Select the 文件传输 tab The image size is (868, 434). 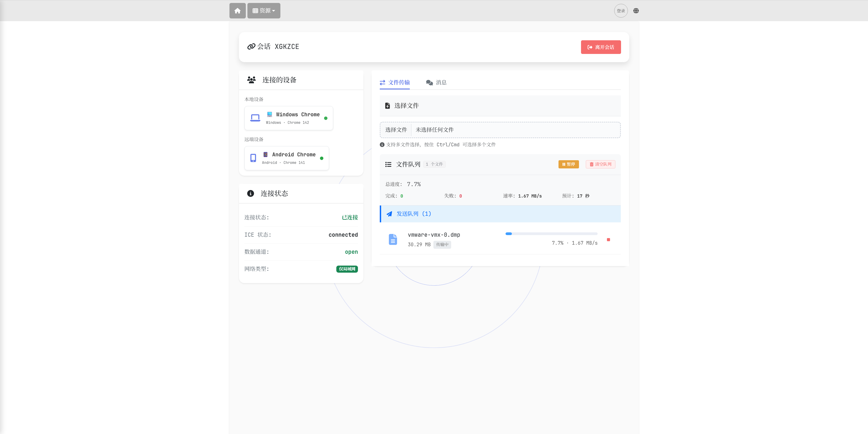tap(395, 82)
